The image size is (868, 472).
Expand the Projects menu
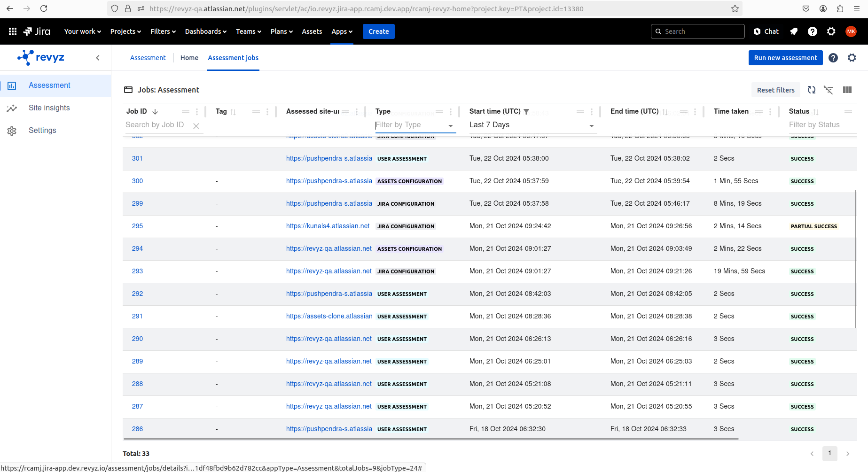pyautogui.click(x=125, y=31)
